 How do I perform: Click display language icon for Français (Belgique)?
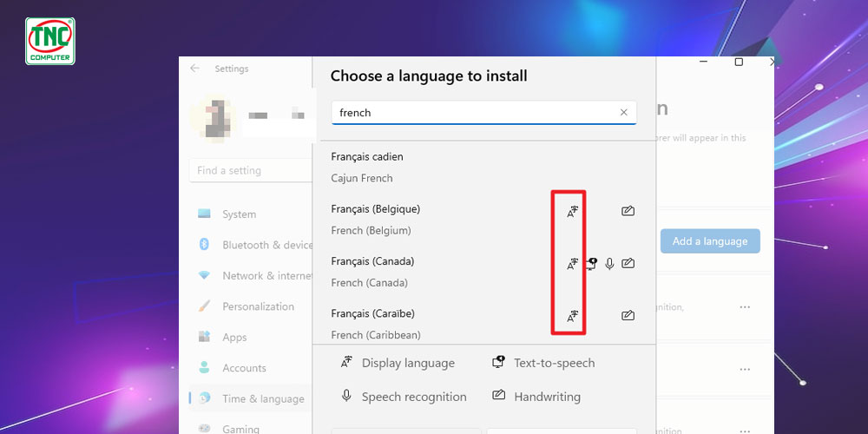[572, 211]
